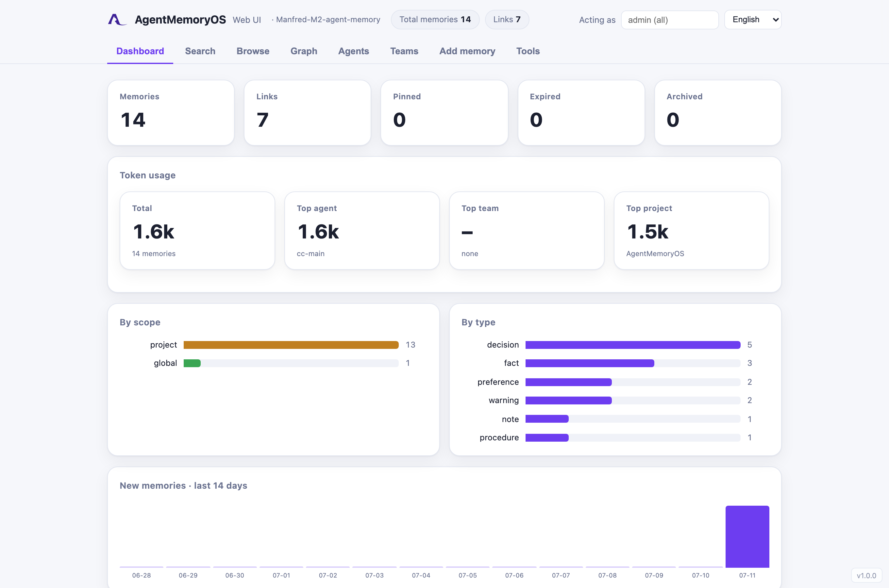Click the project count 13

tap(411, 345)
